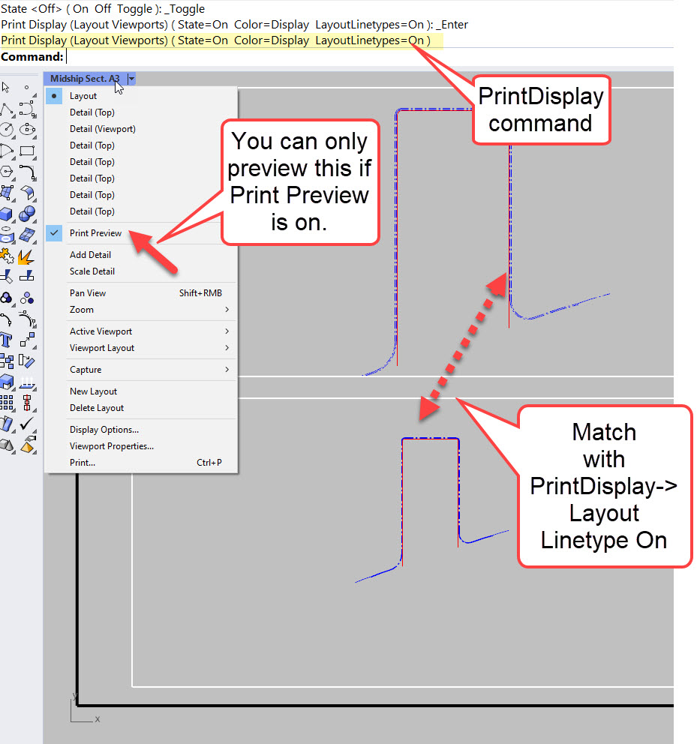
Task: Select Pan View menu item
Action: click(x=141, y=293)
